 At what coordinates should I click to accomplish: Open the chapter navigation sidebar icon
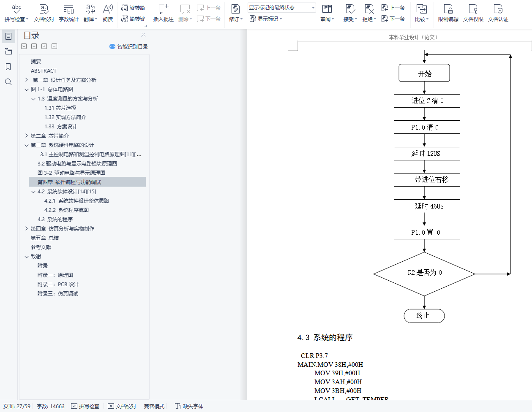tap(8, 51)
